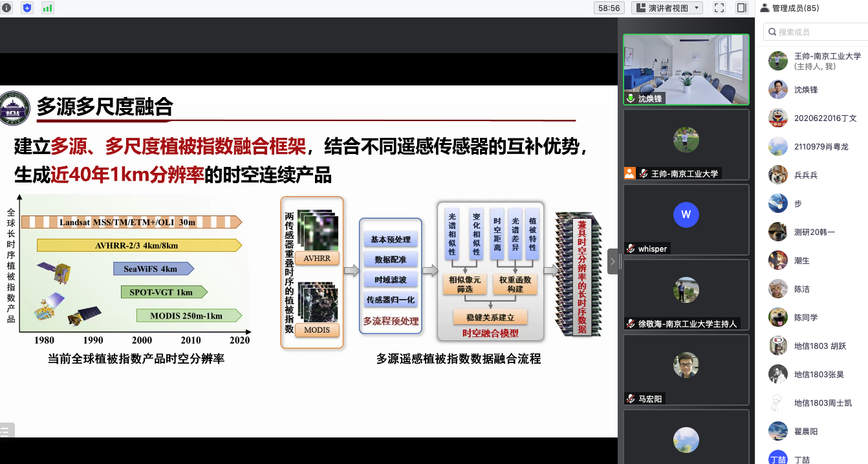Image resolution: width=868 pixels, height=464 pixels.
Task: Check the green network signal icon
Action: tap(47, 8)
